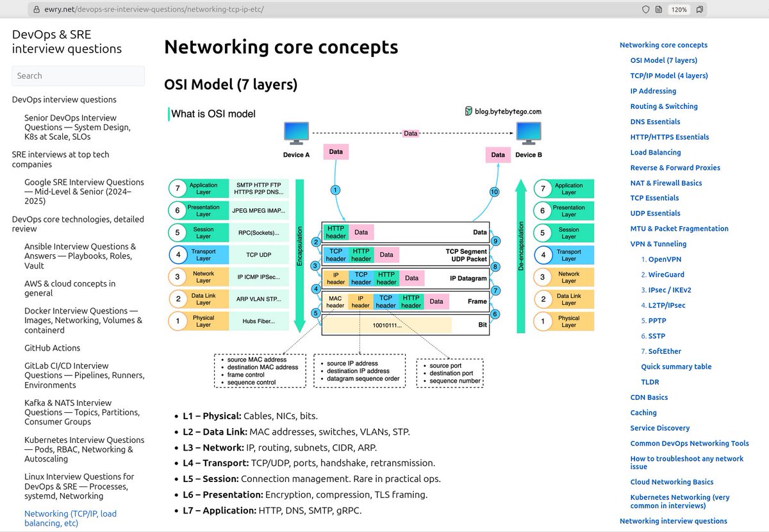Image resolution: width=769 pixels, height=532 pixels.
Task: Jump to HTTP/HTTPS Essentials section
Action: click(x=670, y=137)
